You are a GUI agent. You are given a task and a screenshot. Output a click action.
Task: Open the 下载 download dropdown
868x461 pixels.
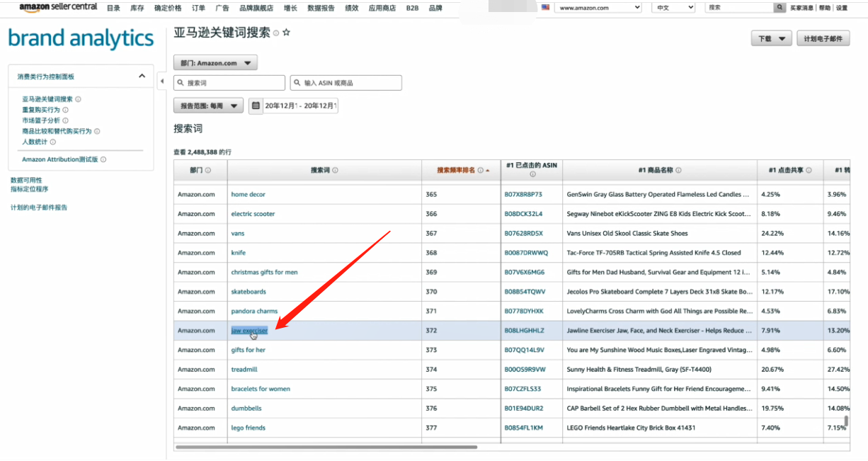tap(771, 39)
